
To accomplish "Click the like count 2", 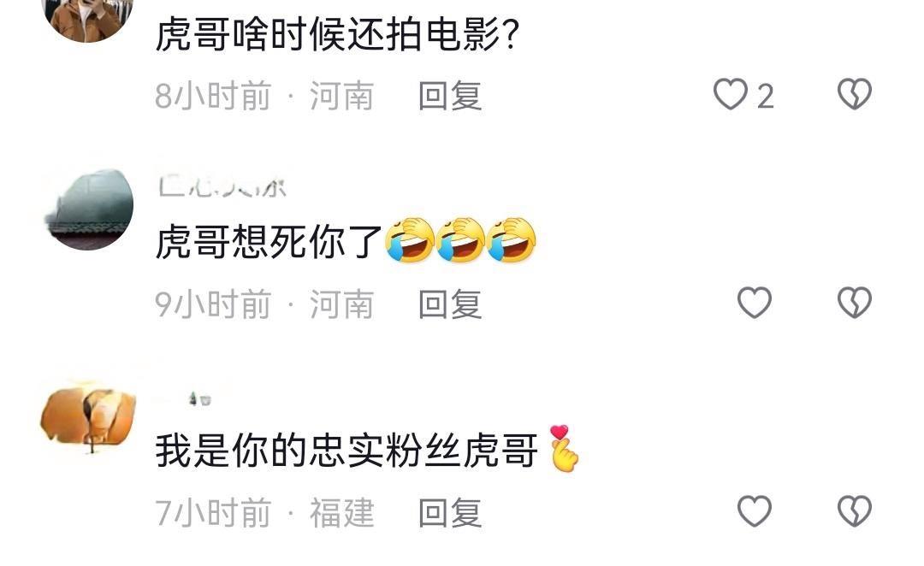I will (x=765, y=96).
